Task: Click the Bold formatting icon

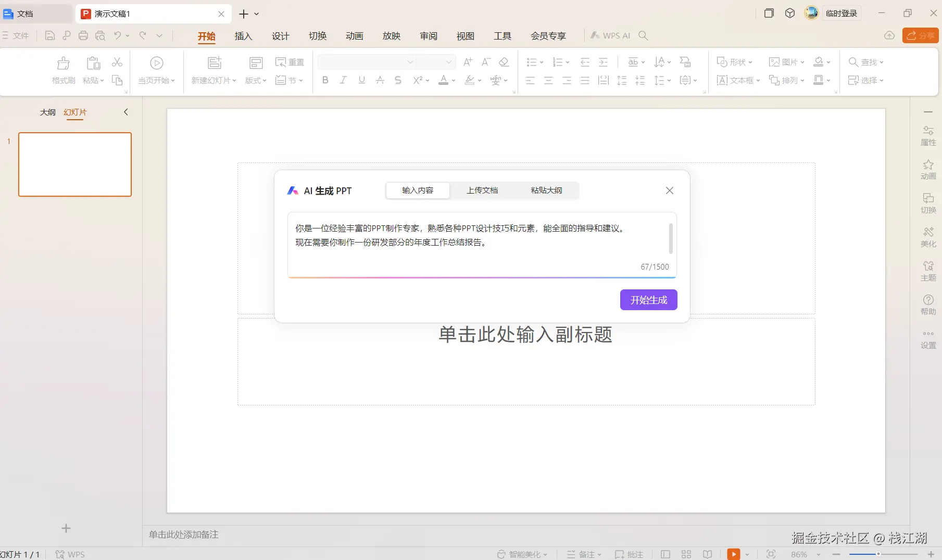Action: click(x=325, y=80)
